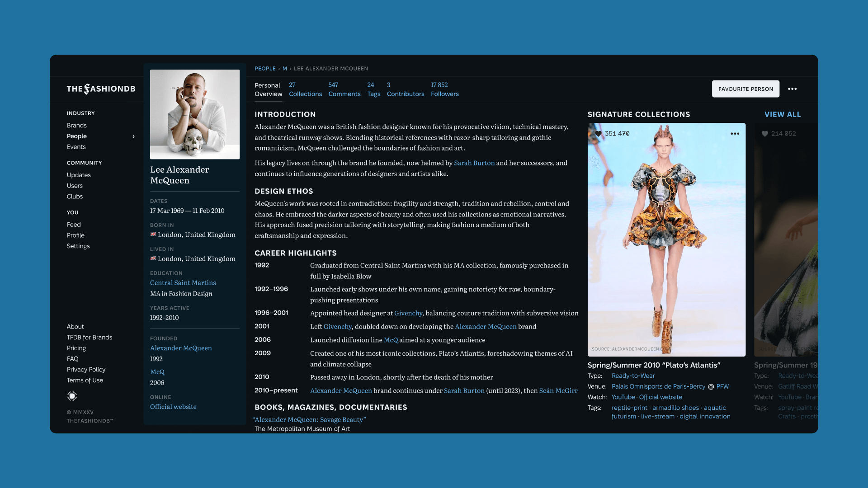Click the "1992–2010" years active value
The image size is (868, 488).
coord(164,318)
